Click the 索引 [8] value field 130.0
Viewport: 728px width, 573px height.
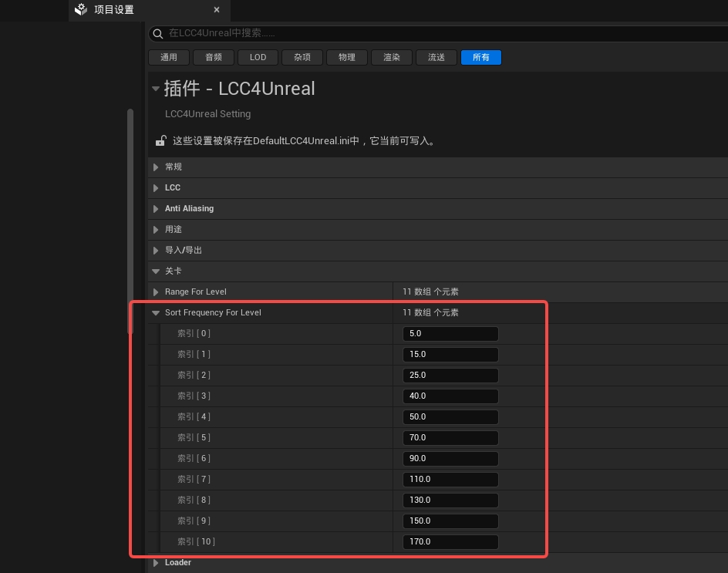pyautogui.click(x=450, y=500)
